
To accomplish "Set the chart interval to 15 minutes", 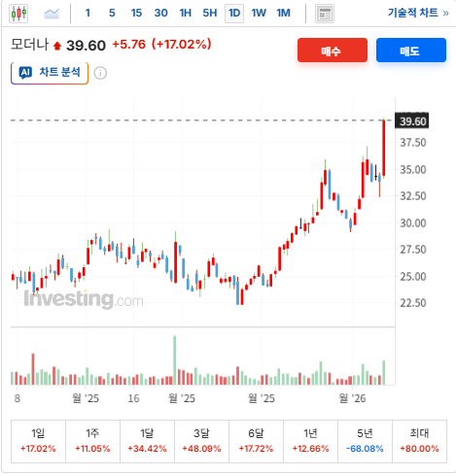I will pos(136,13).
